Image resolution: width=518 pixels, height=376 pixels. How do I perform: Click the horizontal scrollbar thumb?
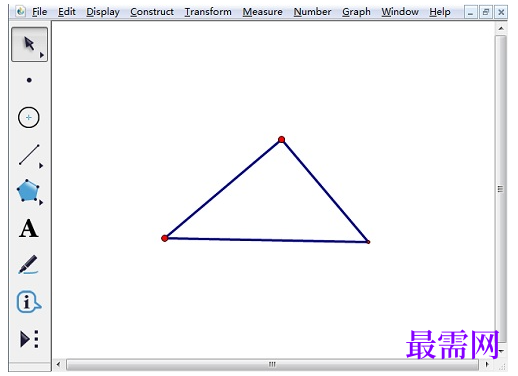(272, 364)
